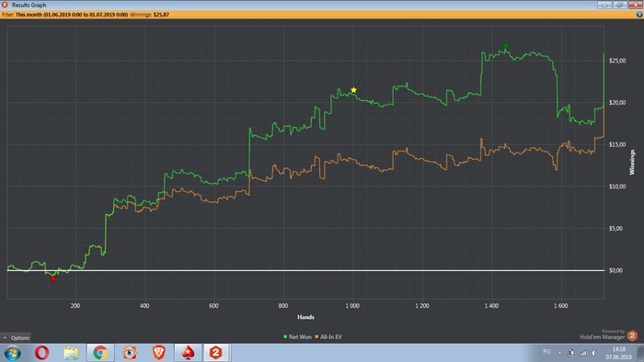Click the blue help icon in filter bar
This screenshot has width=644, height=362.
coord(639,15)
